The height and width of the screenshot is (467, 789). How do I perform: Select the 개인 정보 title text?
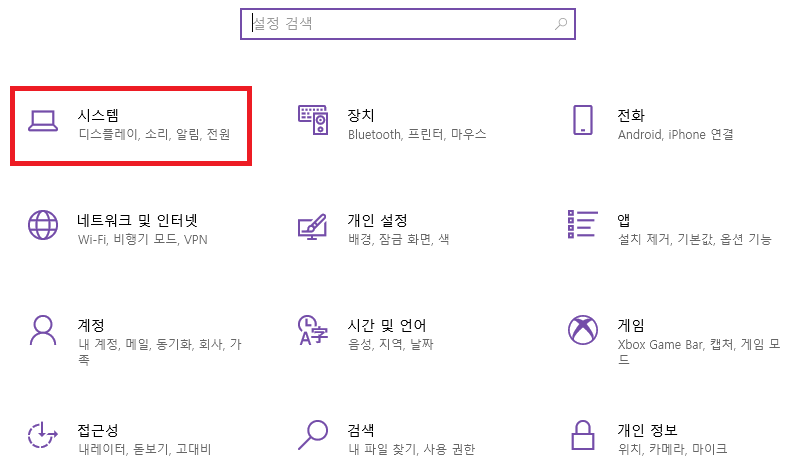[x=648, y=430]
